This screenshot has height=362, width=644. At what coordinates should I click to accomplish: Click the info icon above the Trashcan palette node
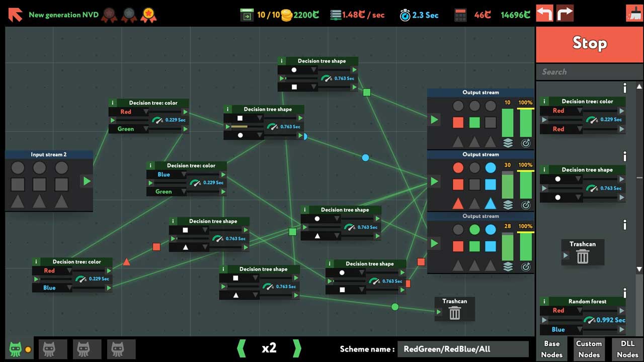pos(625,225)
